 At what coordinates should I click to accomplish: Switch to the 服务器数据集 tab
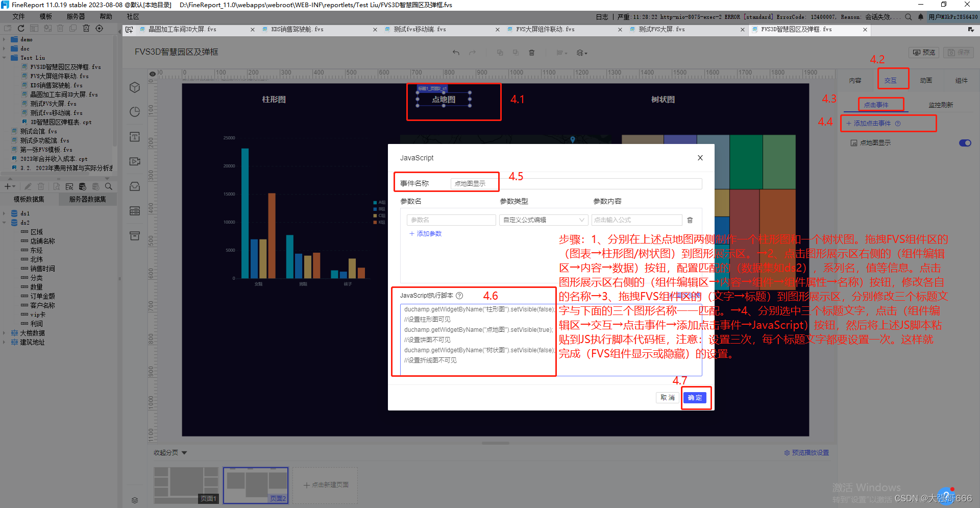pos(87,199)
